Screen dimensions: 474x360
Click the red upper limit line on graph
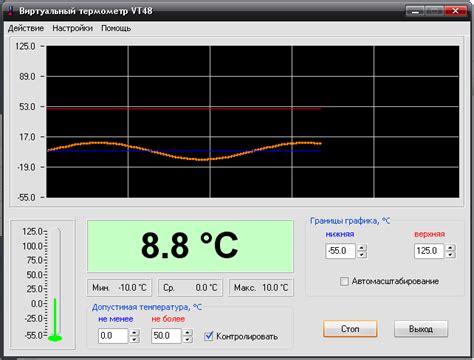click(183, 109)
